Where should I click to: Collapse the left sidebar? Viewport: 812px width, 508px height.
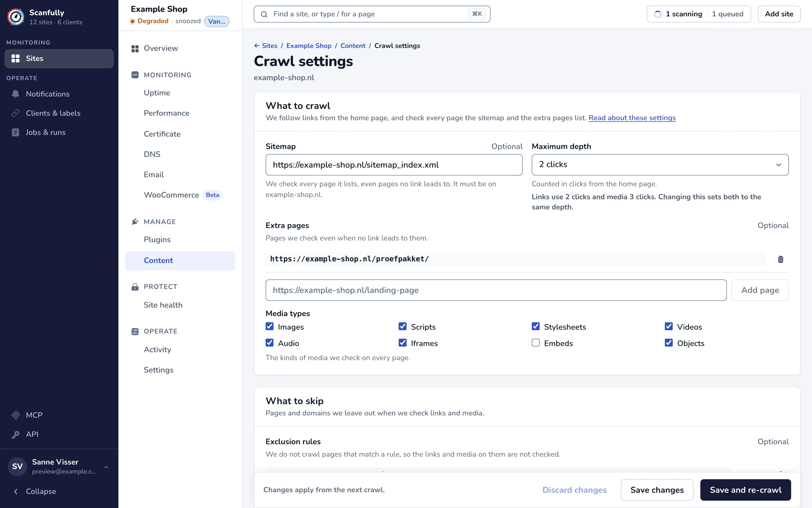pyautogui.click(x=59, y=492)
